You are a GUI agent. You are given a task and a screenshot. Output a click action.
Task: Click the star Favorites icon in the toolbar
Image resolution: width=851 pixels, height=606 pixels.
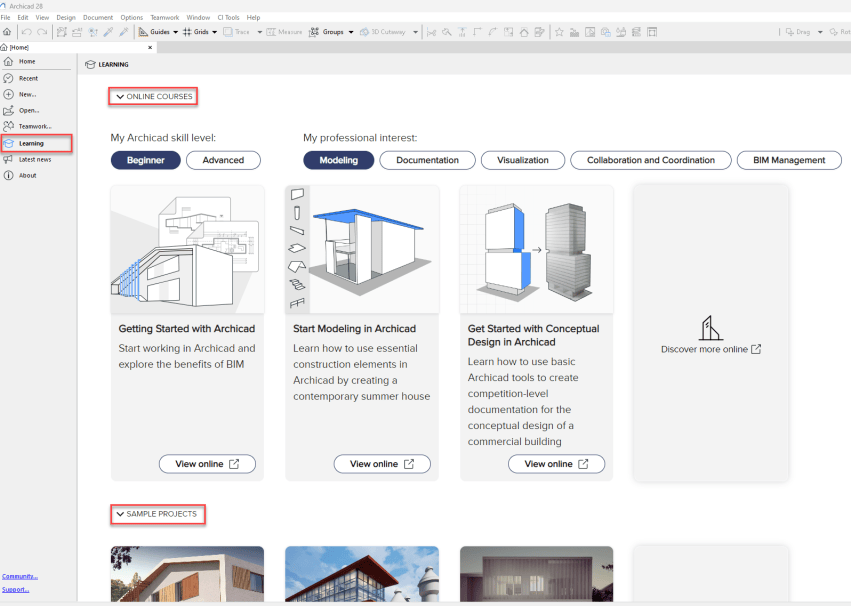tap(559, 32)
